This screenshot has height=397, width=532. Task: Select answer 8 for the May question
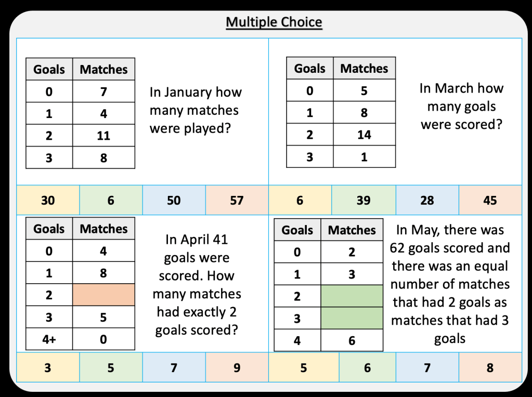click(489, 368)
